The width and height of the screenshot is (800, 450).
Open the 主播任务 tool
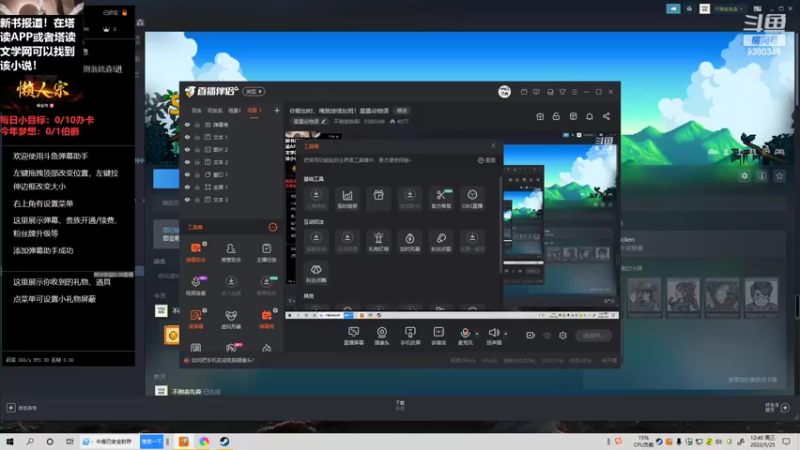(266, 252)
